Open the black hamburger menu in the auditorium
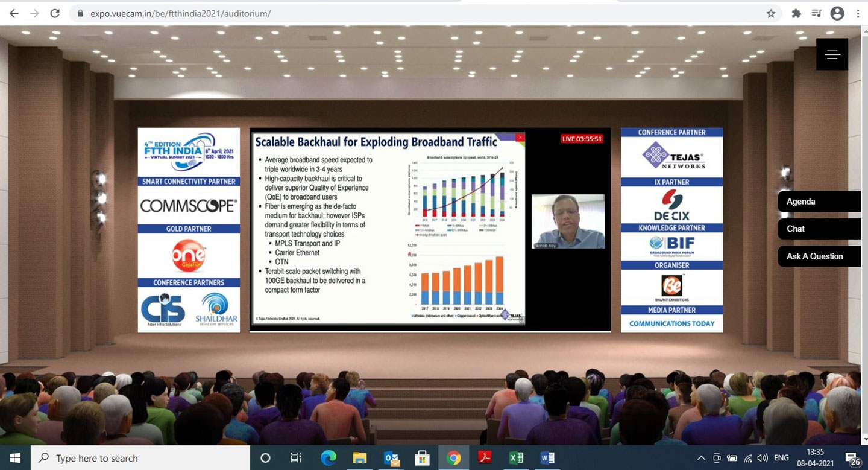 point(832,54)
